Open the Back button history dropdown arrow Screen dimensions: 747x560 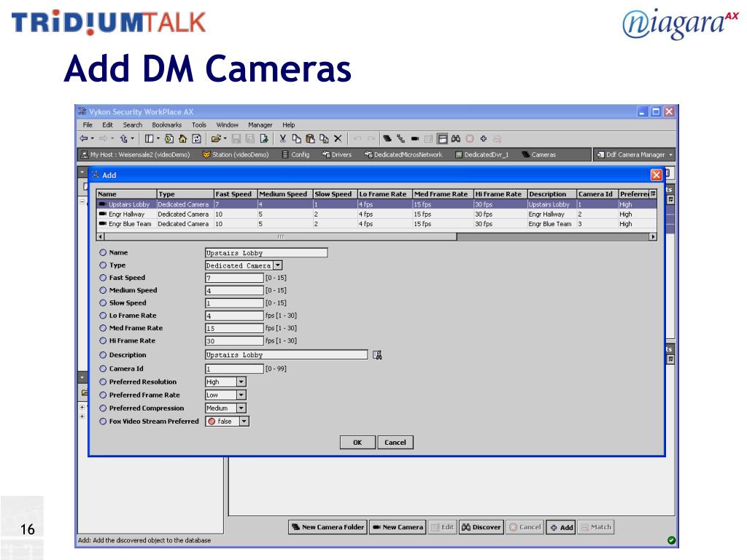tap(93, 139)
